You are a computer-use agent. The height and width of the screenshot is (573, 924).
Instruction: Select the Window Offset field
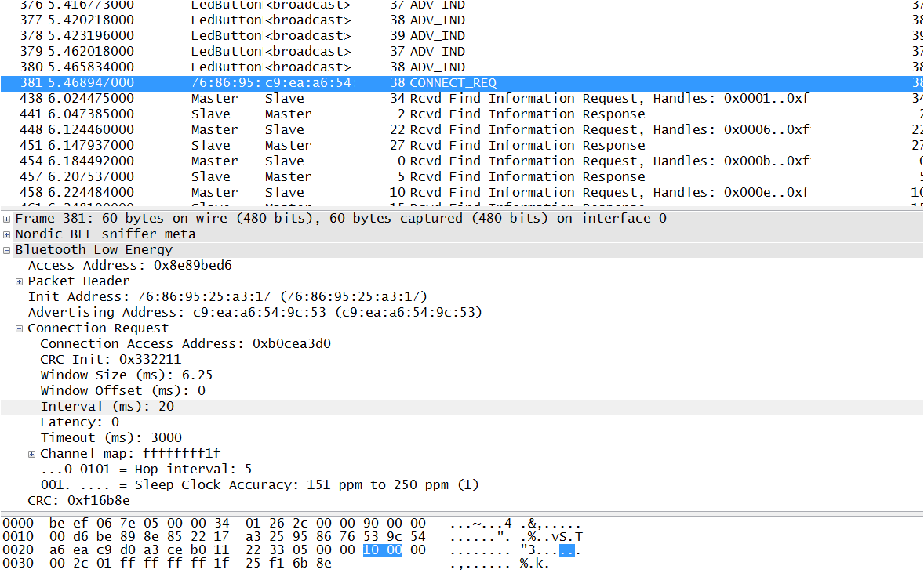pos(122,391)
